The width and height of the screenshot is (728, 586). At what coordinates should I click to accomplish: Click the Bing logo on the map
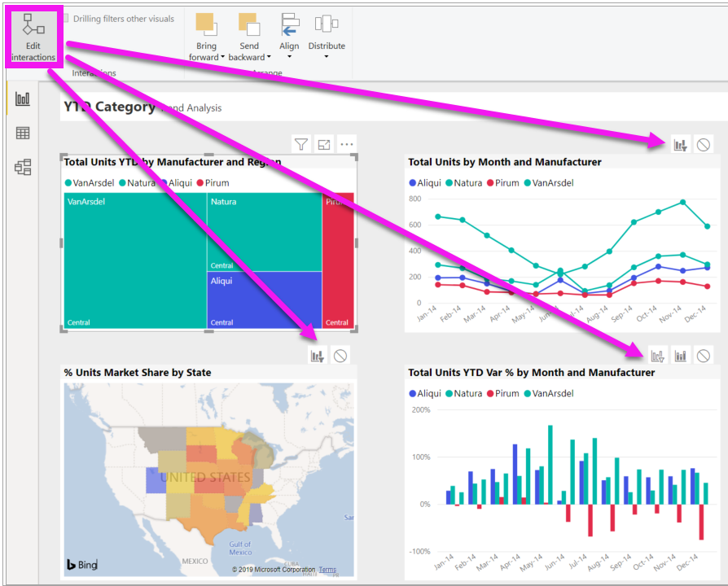[x=82, y=565]
